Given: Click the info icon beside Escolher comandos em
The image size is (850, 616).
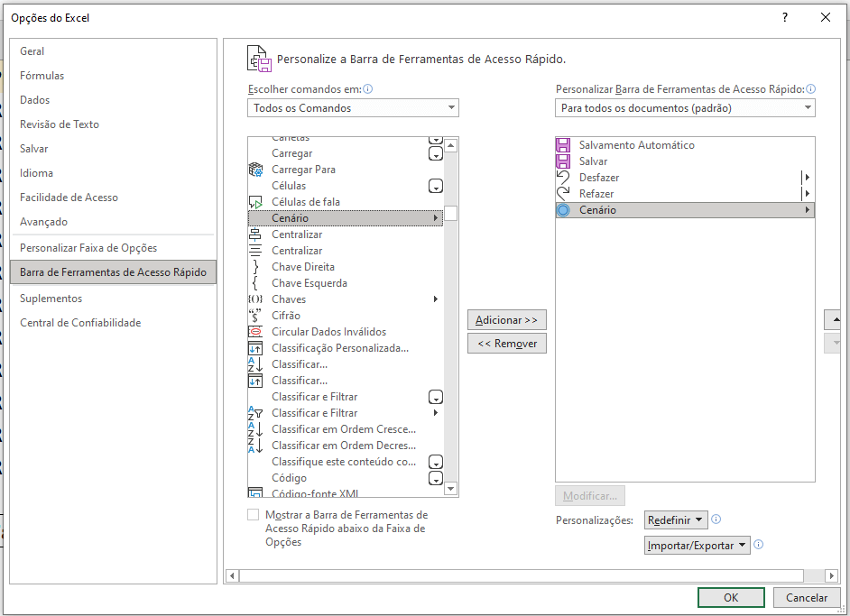Looking at the screenshot, I should click(367, 89).
